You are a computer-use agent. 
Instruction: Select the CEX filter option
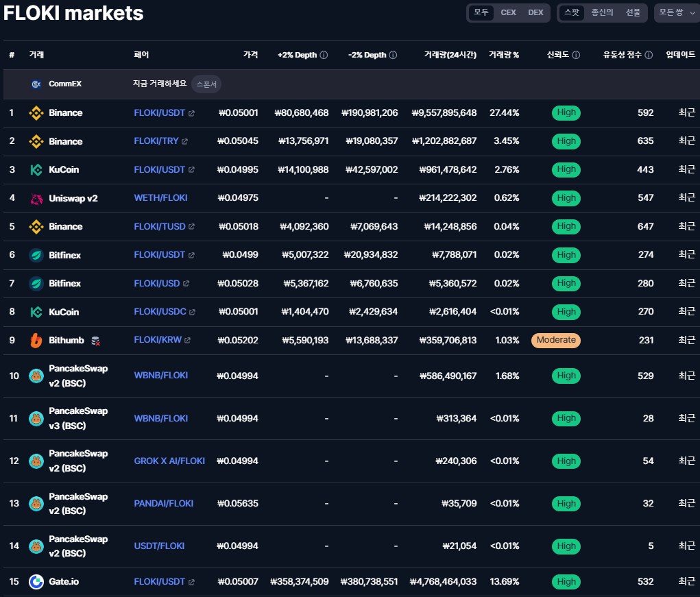click(x=508, y=12)
